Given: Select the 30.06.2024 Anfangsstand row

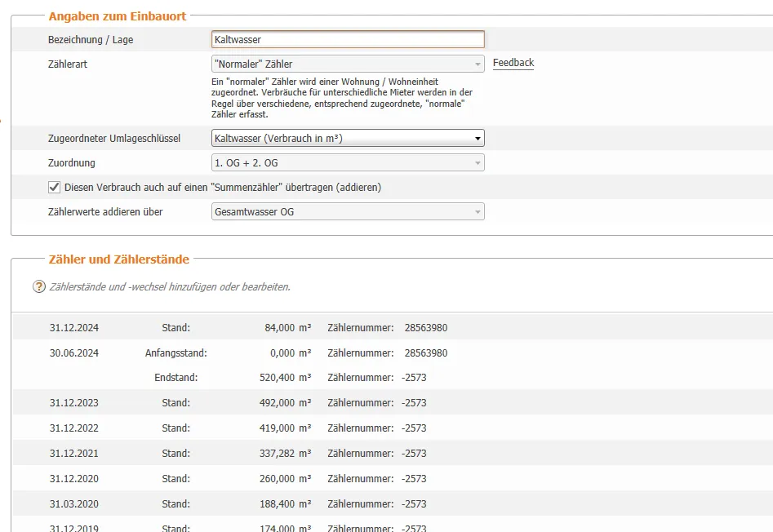Looking at the screenshot, I should click(245, 353).
